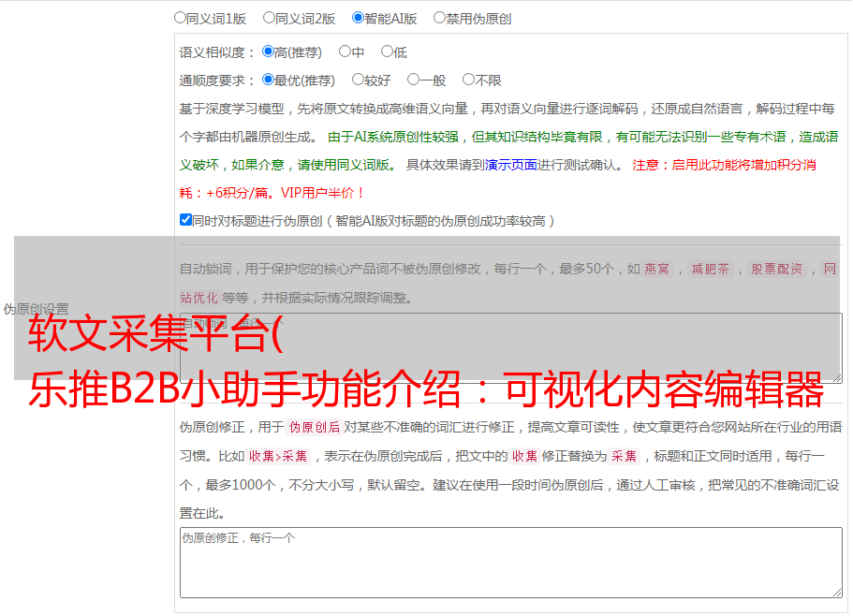The width and height of the screenshot is (853, 616).
Task: Select the 同义词2版 radio option
Action: pos(269,18)
